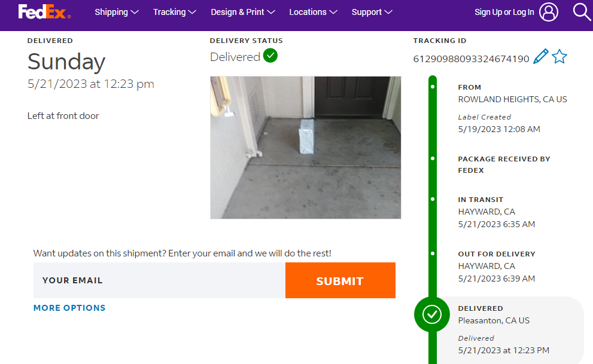This screenshot has width=593, height=364.
Task: Click the More Options link
Action: [69, 308]
